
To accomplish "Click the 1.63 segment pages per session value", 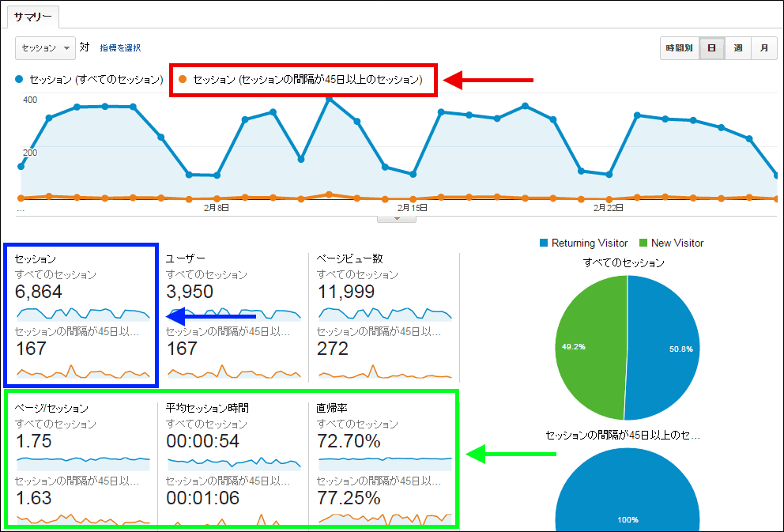I will 33,498.
